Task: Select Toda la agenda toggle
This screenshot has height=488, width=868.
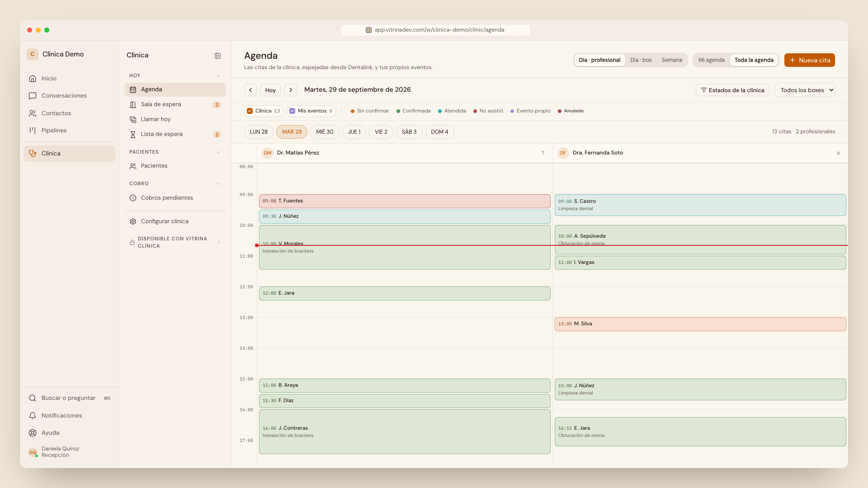Action: (x=754, y=60)
